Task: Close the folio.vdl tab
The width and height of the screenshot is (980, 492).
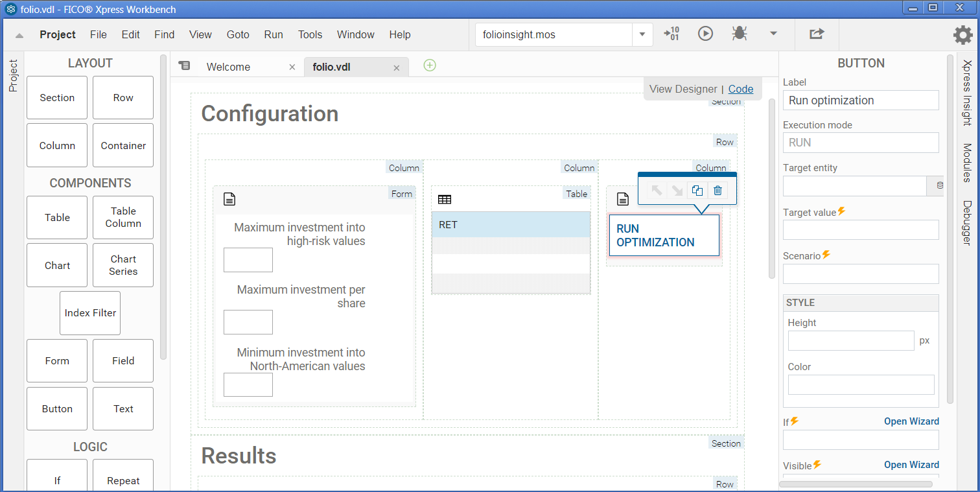Action: [x=397, y=67]
